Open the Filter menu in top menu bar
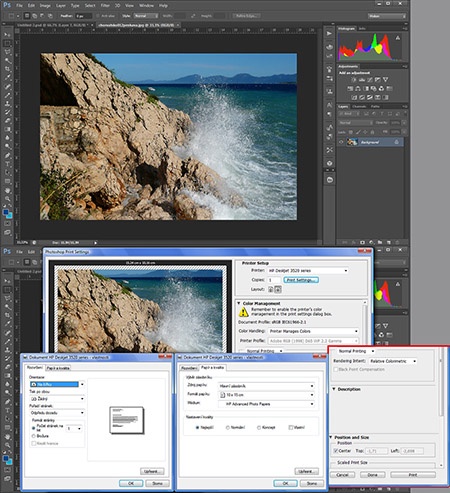 point(105,6)
